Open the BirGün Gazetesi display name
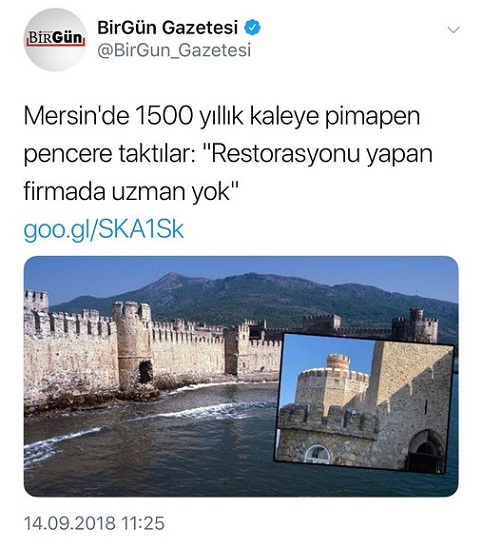Viewport: 482px width, 548px height. pos(167,27)
